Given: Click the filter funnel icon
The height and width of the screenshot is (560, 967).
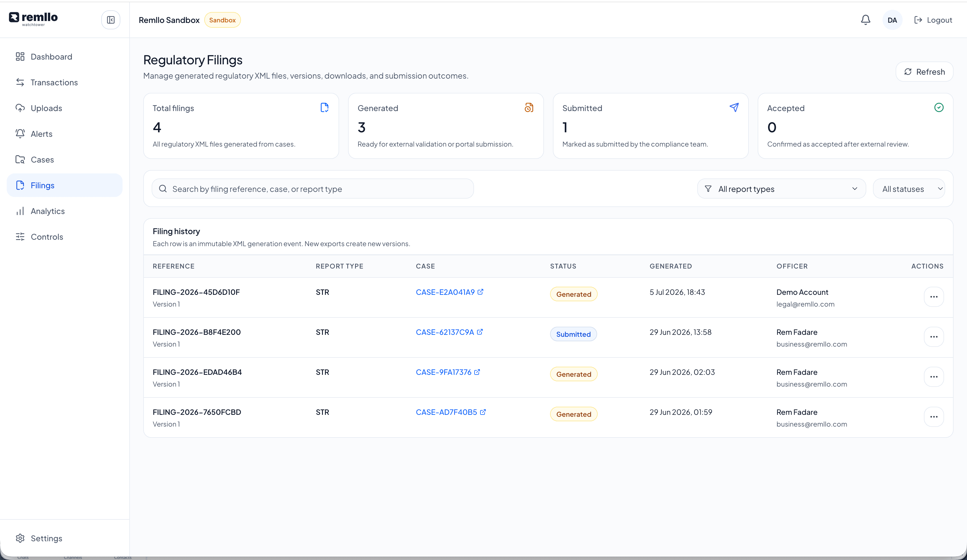Looking at the screenshot, I should pos(708,189).
